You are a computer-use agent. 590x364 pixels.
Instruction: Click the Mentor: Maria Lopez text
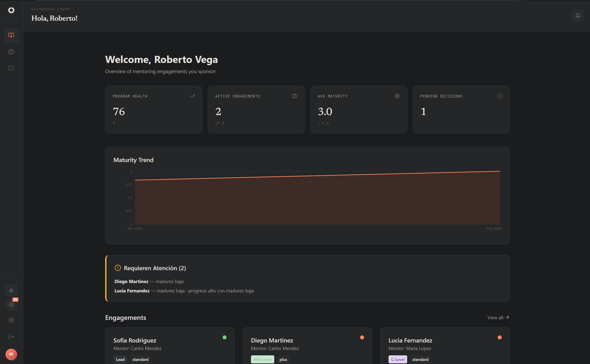point(410,348)
